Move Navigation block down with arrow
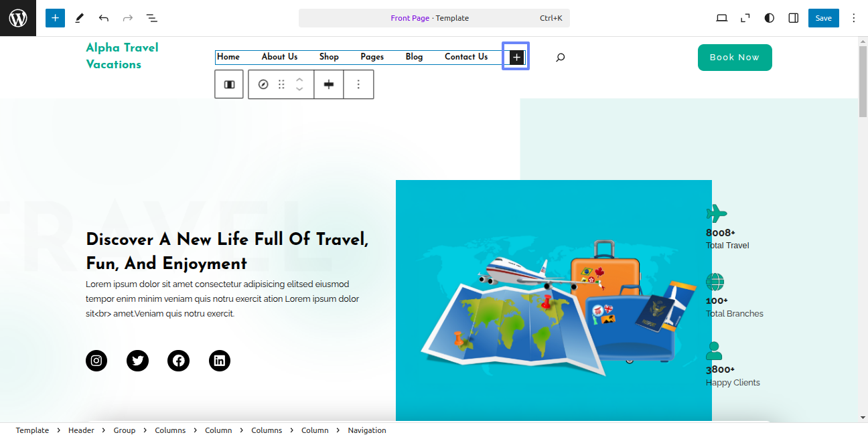868x437 pixels. (299, 89)
